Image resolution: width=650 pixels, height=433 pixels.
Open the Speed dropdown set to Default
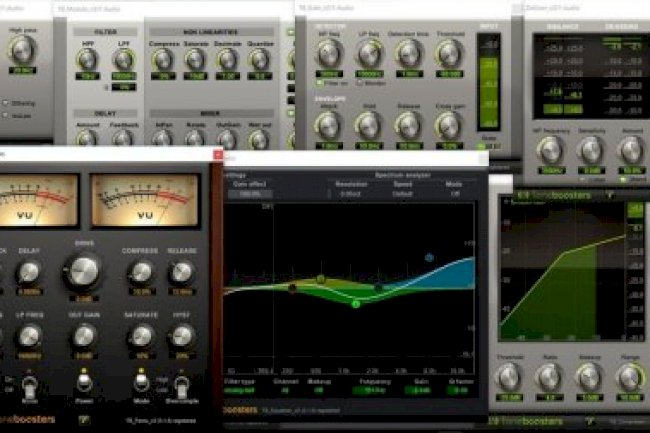tap(403, 194)
